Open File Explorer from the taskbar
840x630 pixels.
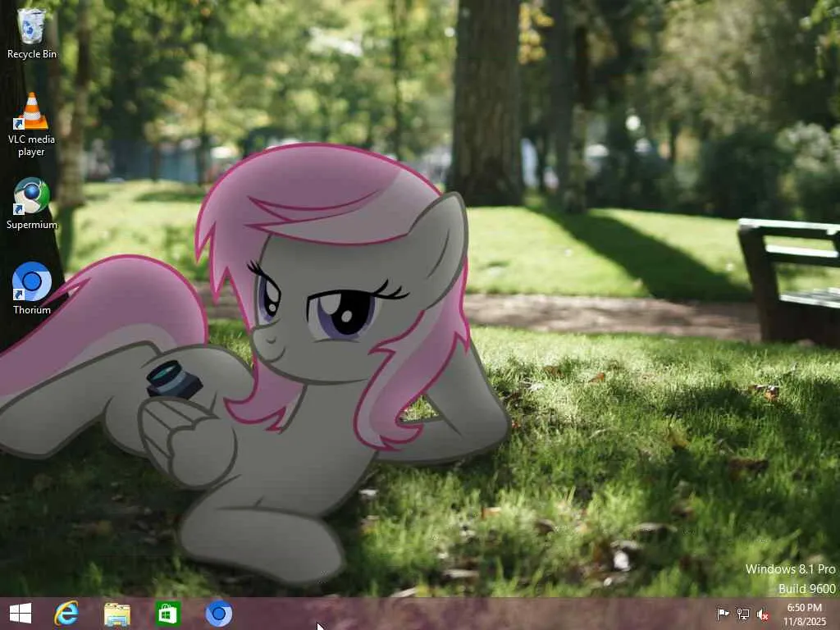pyautogui.click(x=116, y=614)
